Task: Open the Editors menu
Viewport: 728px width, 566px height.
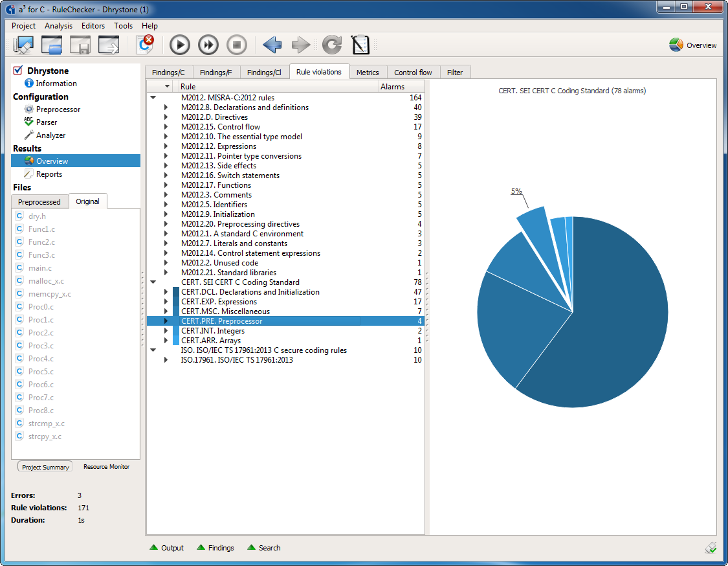Action: pyautogui.click(x=93, y=26)
